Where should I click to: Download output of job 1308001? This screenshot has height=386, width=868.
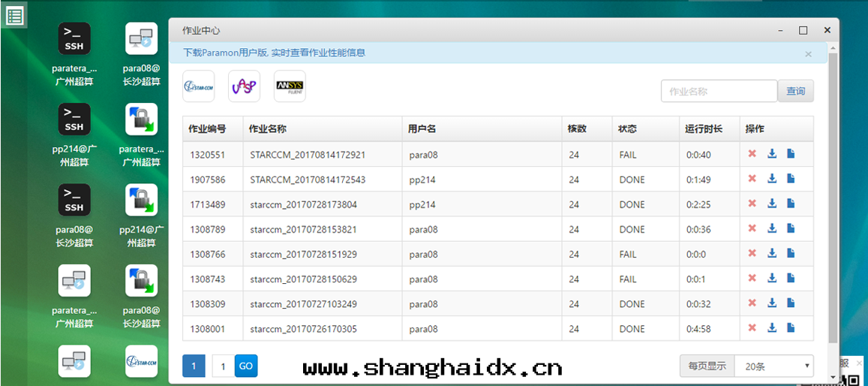pos(771,328)
